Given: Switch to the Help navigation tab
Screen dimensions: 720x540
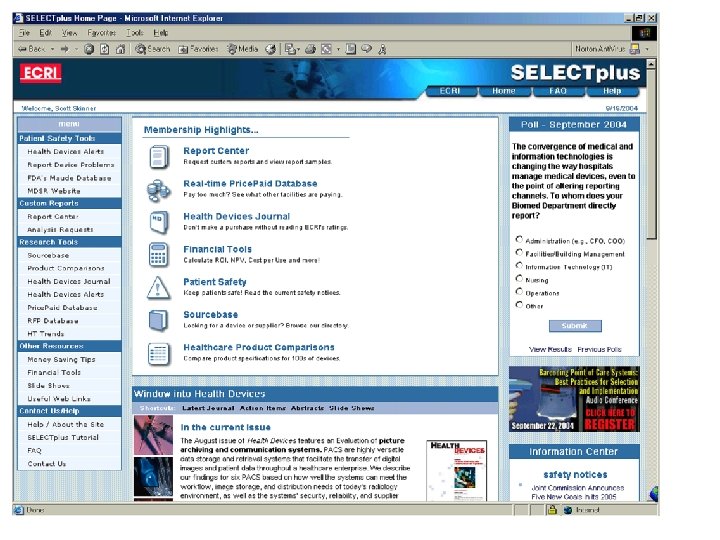Looking at the screenshot, I should coord(612,91).
